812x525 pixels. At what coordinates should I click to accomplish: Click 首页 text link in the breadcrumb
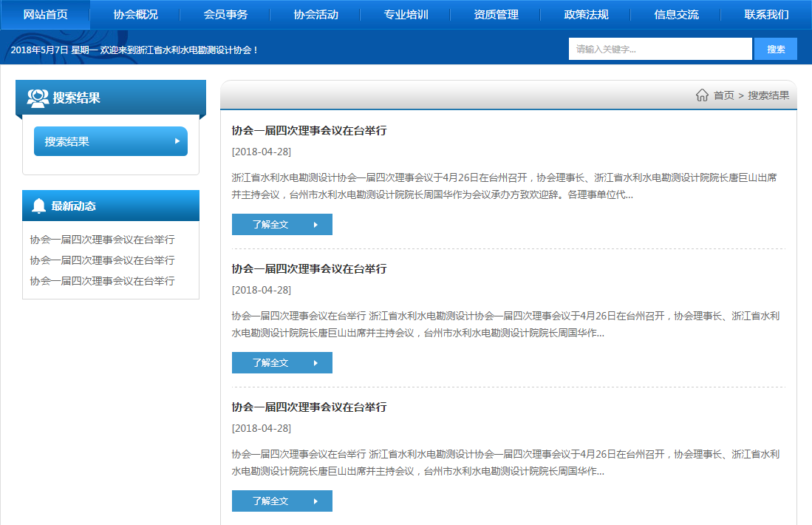(724, 95)
